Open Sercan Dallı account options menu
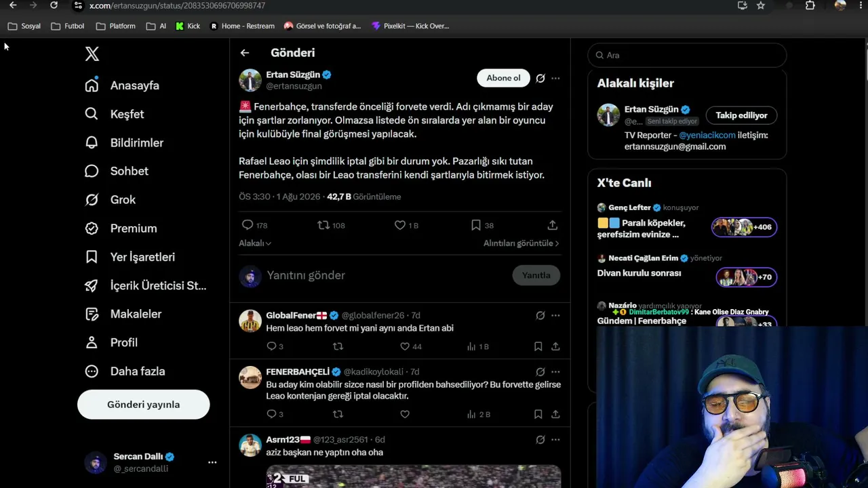 click(x=212, y=462)
